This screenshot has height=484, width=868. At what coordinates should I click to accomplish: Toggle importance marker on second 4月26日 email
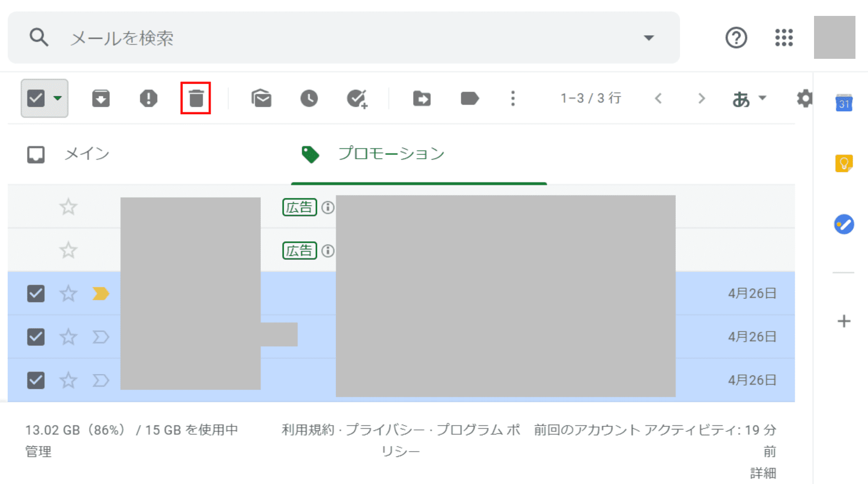pyautogui.click(x=101, y=337)
